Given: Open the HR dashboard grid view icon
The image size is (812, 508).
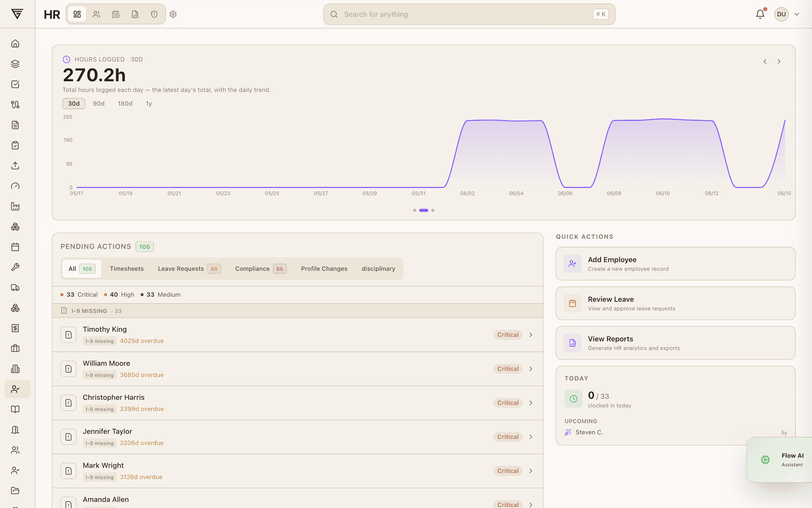Looking at the screenshot, I should [77, 14].
